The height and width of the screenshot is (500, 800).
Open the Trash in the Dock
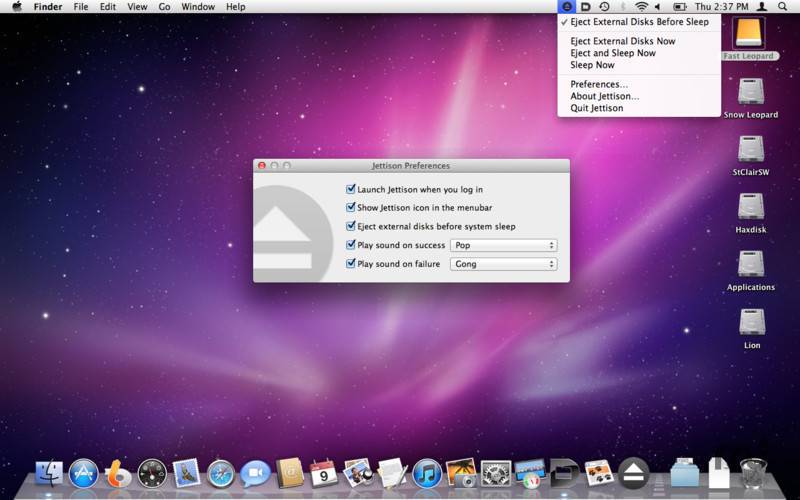753,472
